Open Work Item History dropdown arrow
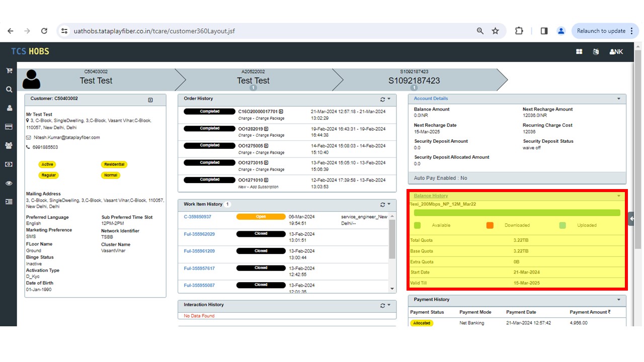 [x=389, y=205]
